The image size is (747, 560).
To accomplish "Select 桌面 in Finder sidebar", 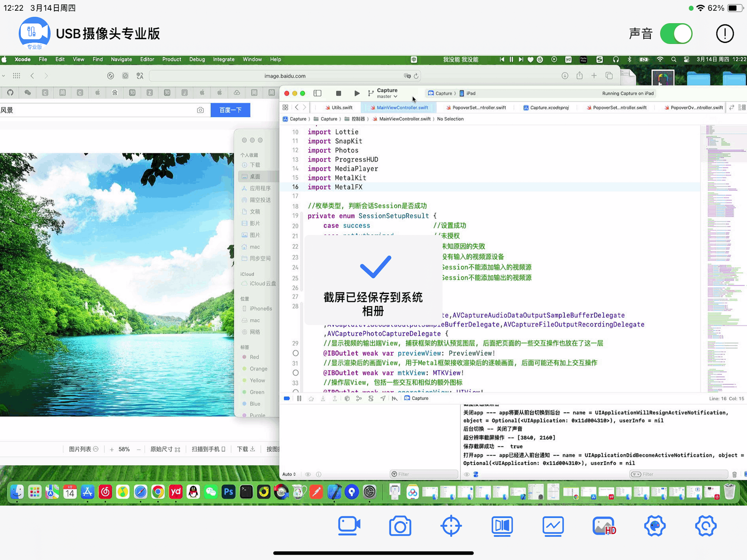I will (x=258, y=176).
